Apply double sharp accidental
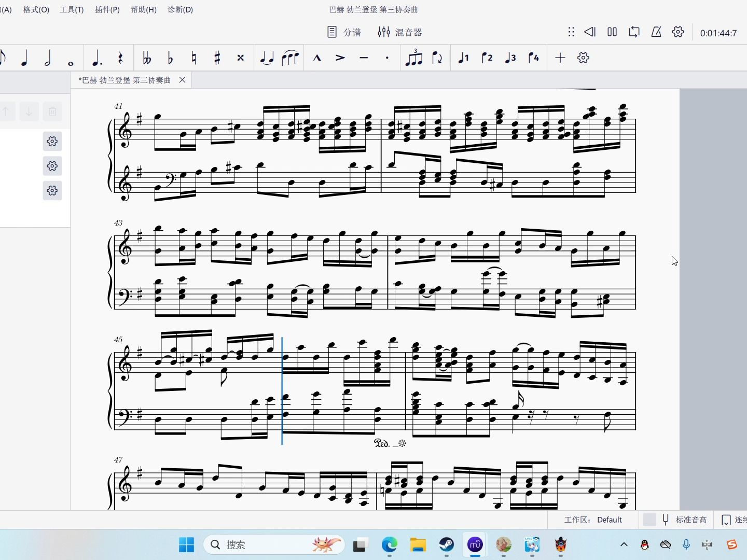This screenshot has height=560, width=747. tap(241, 58)
